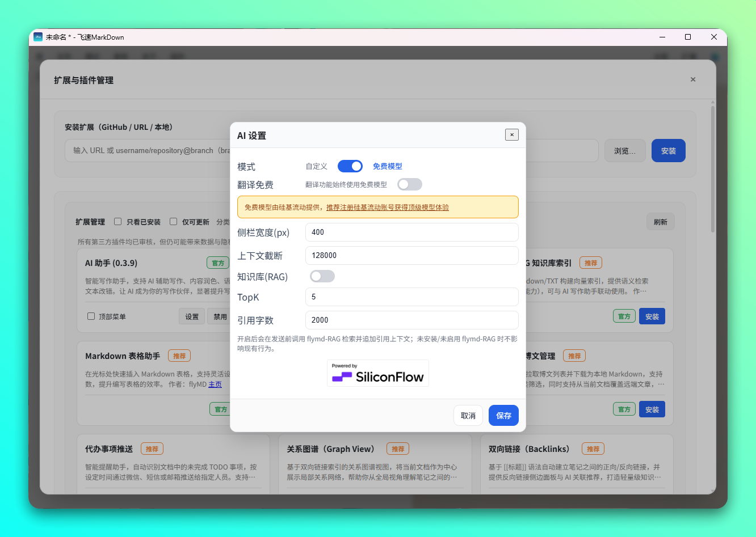Viewport: 756px width, 537px height.
Task: Click the 刷新 button
Action: (x=660, y=222)
